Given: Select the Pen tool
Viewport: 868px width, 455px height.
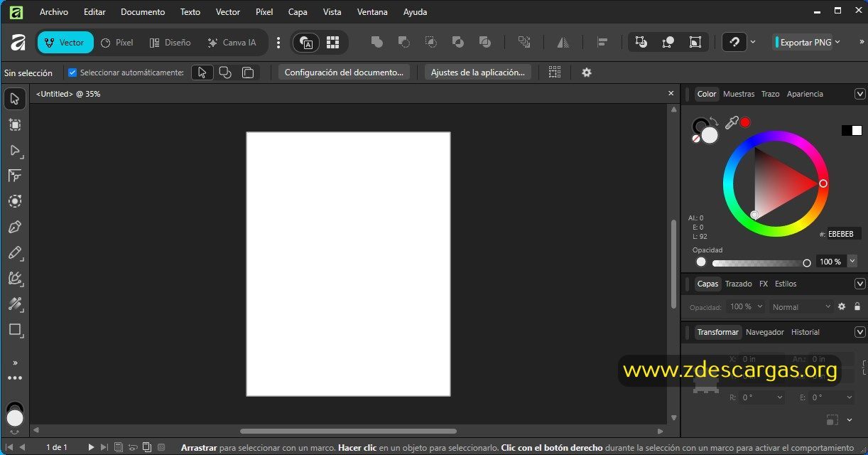Looking at the screenshot, I should [15, 227].
